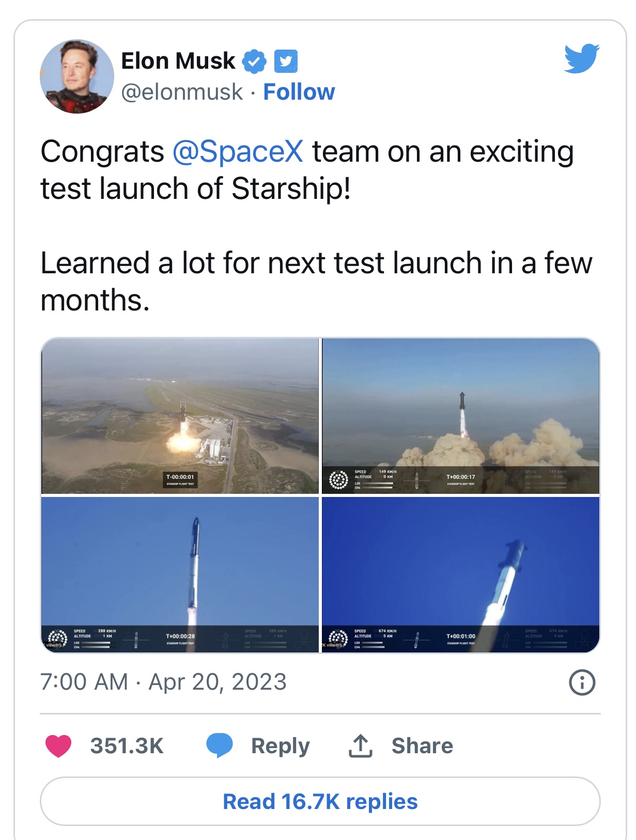This screenshot has height=840, width=636.
Task: Click the share upload arrow icon
Action: (x=361, y=745)
